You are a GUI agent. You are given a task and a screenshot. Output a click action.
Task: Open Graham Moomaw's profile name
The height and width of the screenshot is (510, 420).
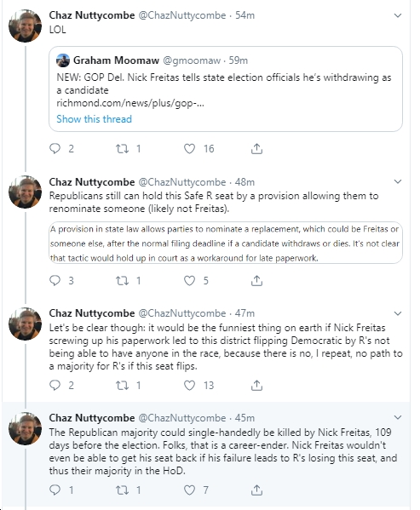pos(116,60)
